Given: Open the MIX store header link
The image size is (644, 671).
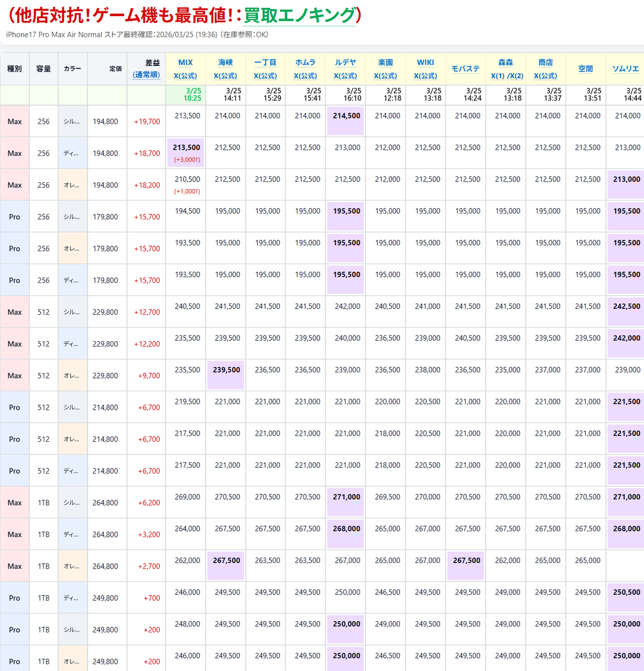Looking at the screenshot, I should tap(186, 63).
